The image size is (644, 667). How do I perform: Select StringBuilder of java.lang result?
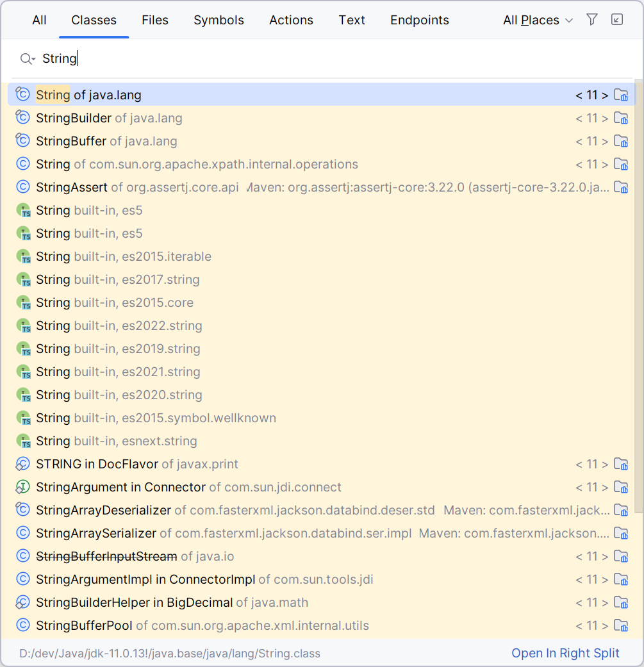[x=322, y=118]
